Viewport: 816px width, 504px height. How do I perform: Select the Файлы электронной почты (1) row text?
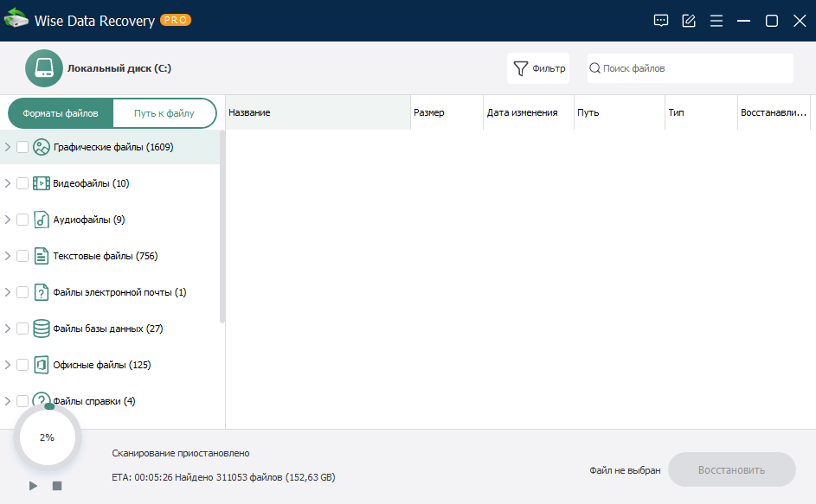click(x=119, y=292)
